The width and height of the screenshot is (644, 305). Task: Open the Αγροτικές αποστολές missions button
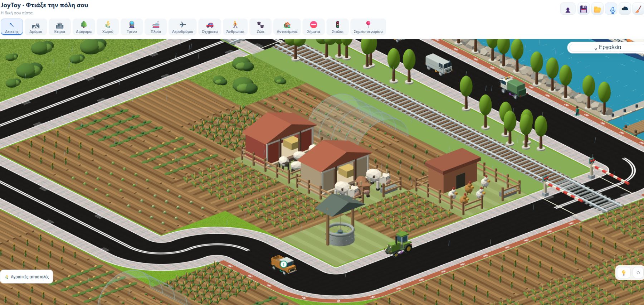(27, 277)
